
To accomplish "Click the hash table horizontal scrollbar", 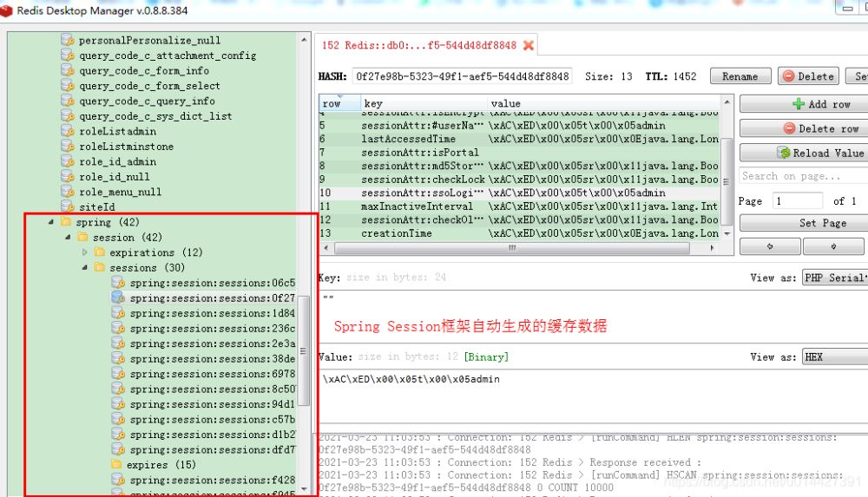I will 512,248.
